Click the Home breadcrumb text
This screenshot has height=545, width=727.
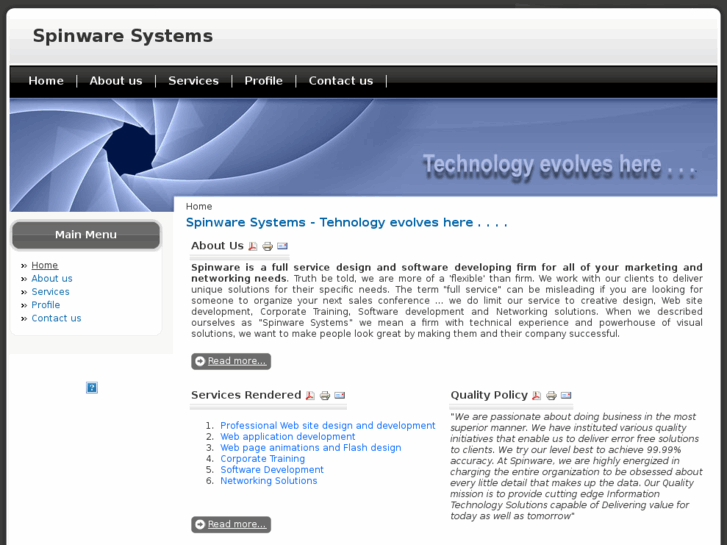click(x=199, y=206)
